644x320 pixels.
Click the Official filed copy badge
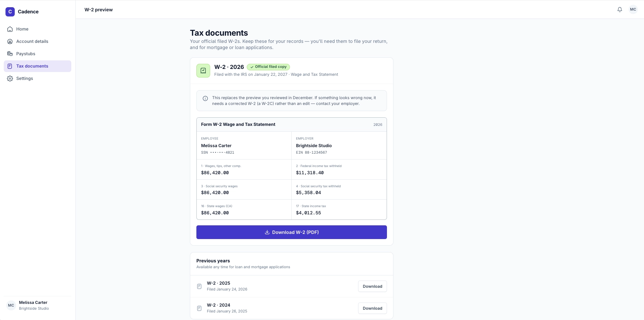[x=268, y=67]
